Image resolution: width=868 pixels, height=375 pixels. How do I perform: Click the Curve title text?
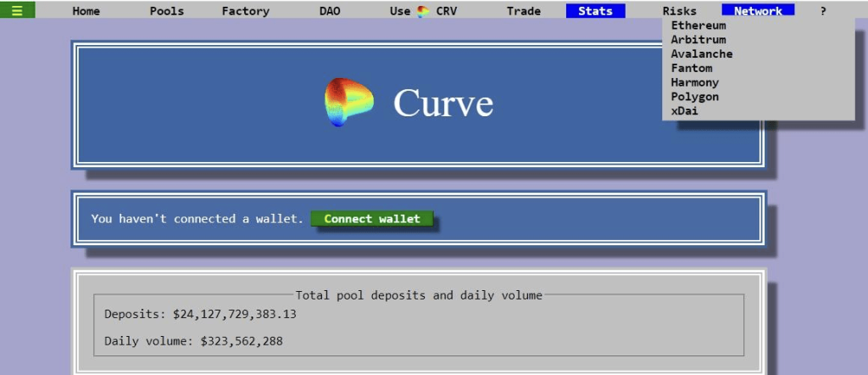click(442, 103)
